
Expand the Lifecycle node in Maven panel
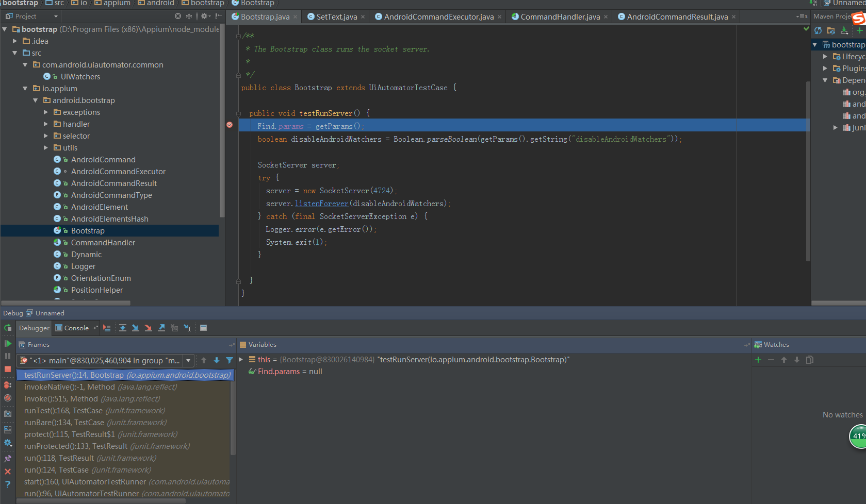(825, 56)
